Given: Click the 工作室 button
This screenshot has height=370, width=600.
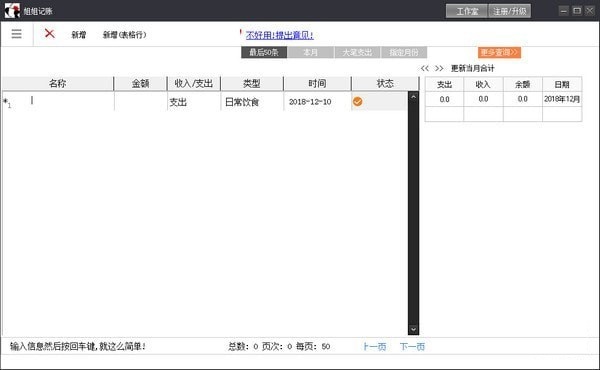Looking at the screenshot, I should point(467,11).
